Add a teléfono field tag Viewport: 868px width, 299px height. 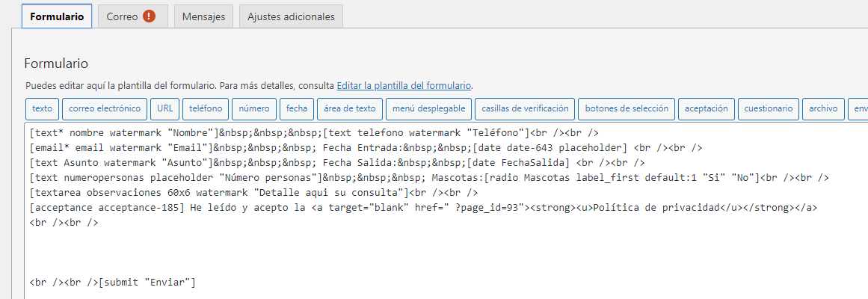coord(206,109)
